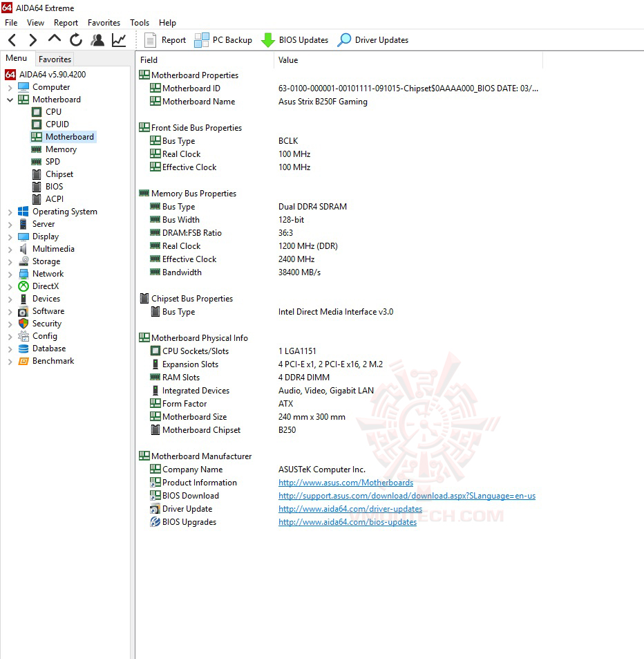
Task: Open the Favorites menu
Action: 104,23
